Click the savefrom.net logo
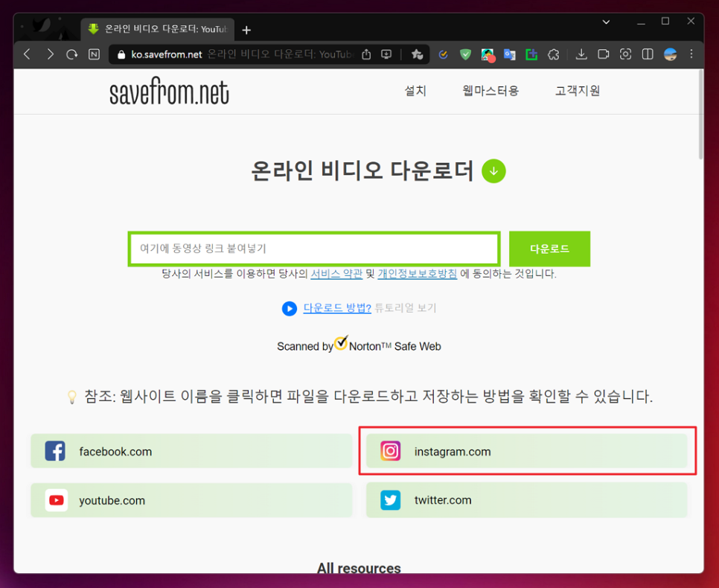The height and width of the screenshot is (588, 719). [169, 92]
